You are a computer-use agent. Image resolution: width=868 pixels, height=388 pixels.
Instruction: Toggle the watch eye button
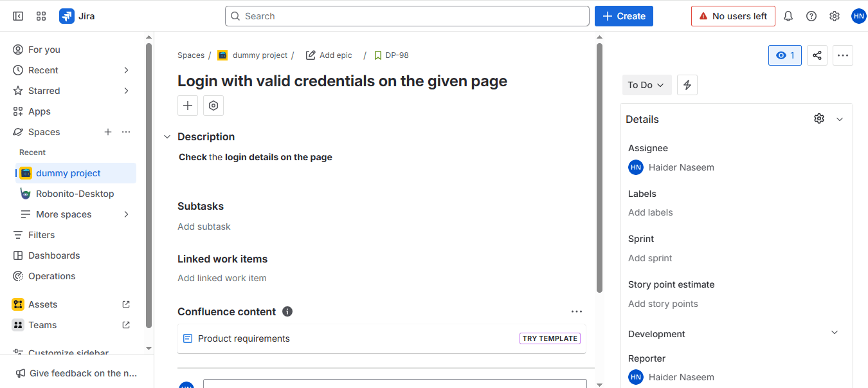[785, 55]
